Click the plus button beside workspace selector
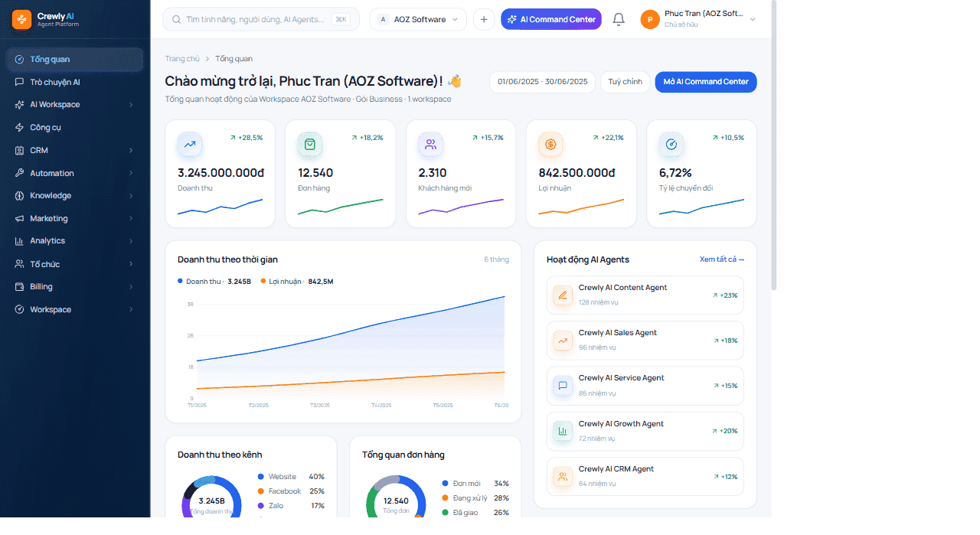 point(484,19)
